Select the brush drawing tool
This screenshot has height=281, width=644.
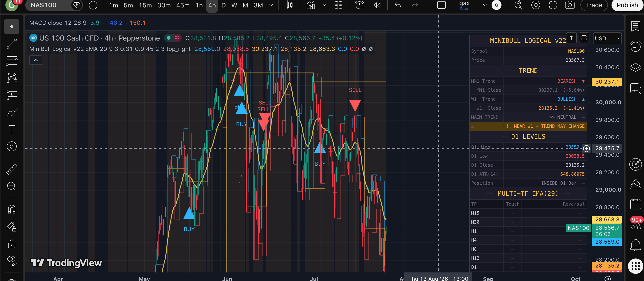(11, 112)
